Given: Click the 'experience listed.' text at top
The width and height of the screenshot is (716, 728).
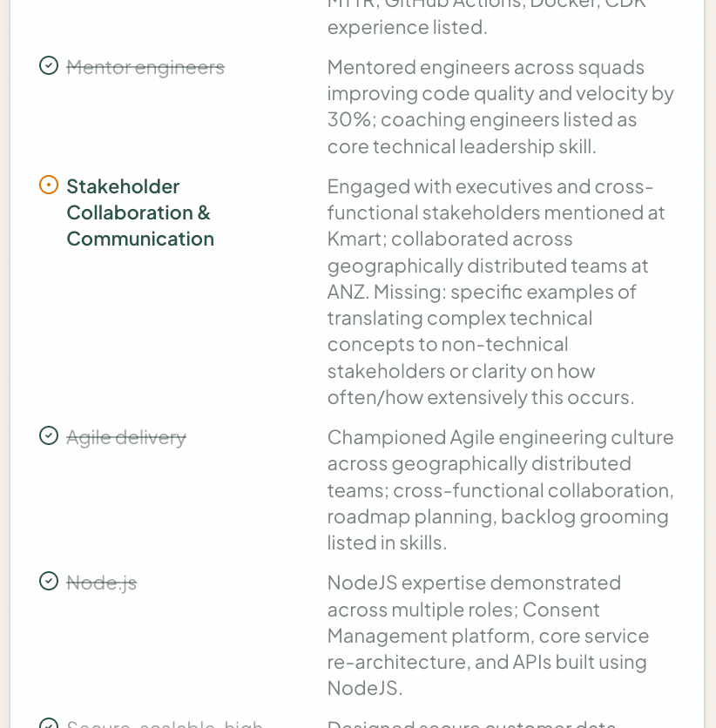Looking at the screenshot, I should point(408,27).
